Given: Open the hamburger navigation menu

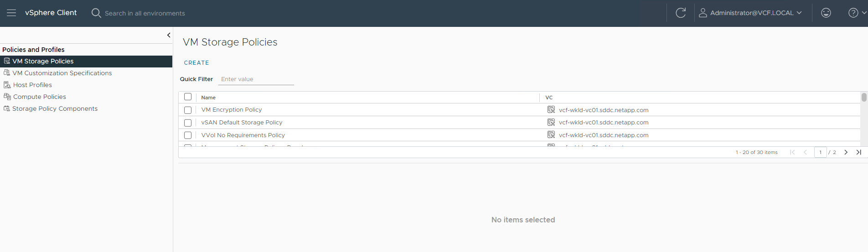Looking at the screenshot, I should (11, 13).
